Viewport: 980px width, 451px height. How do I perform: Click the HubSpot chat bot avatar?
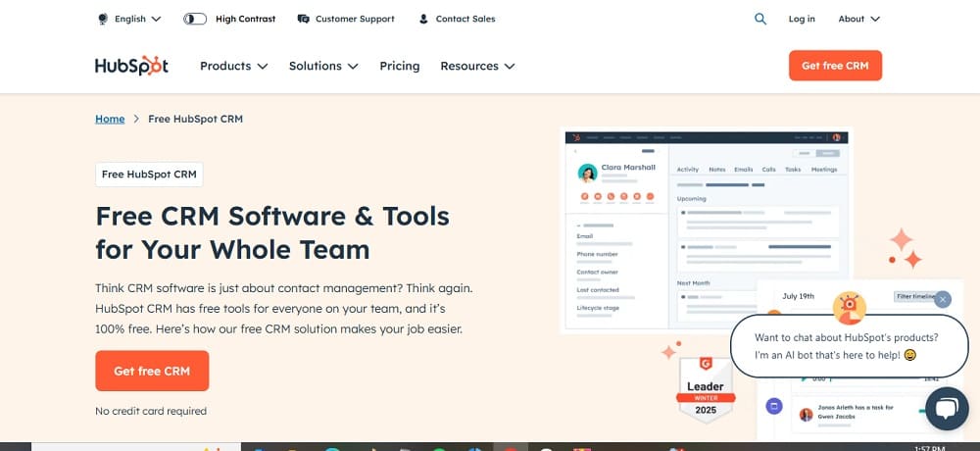click(x=850, y=308)
